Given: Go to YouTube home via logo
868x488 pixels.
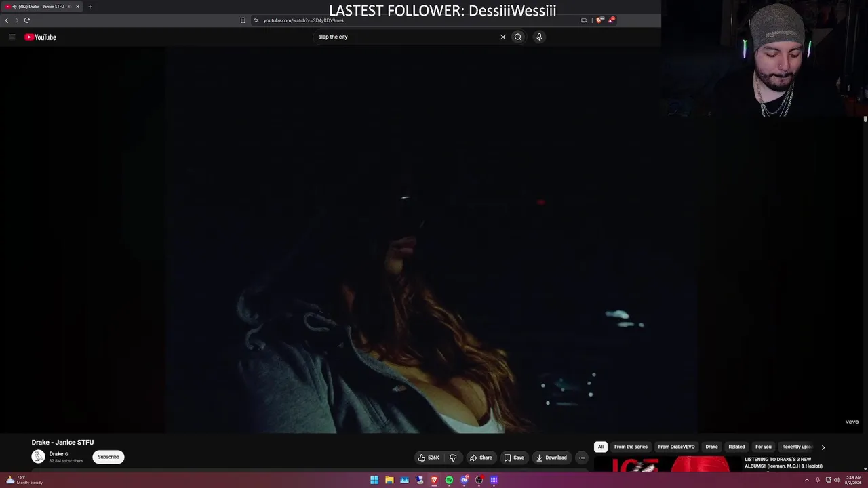Looking at the screenshot, I should (41, 37).
